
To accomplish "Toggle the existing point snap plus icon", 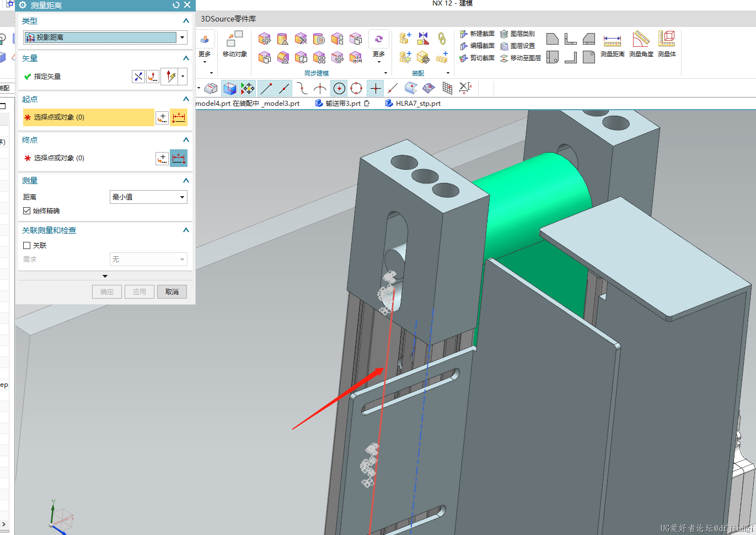I will 376,88.
